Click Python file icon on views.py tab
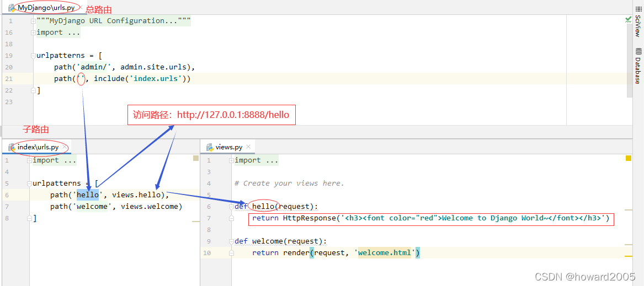Image resolution: width=644 pixels, height=286 pixels. tap(210, 147)
